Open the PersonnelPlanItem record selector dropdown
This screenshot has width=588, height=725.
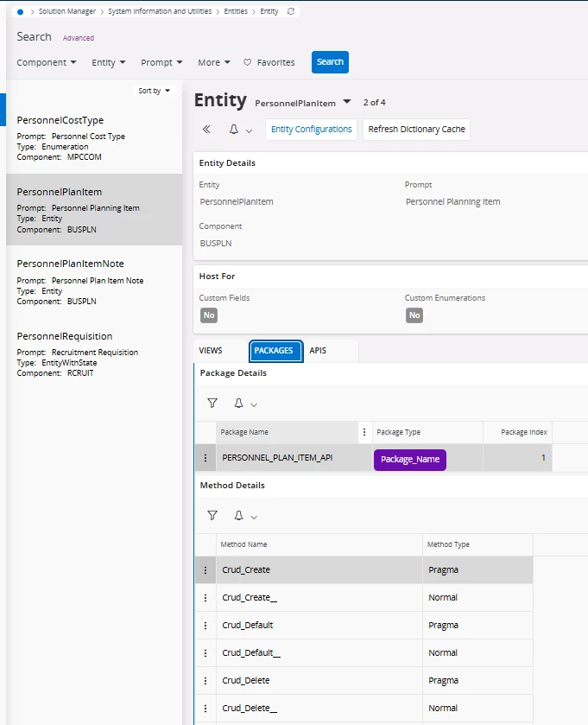tap(347, 102)
